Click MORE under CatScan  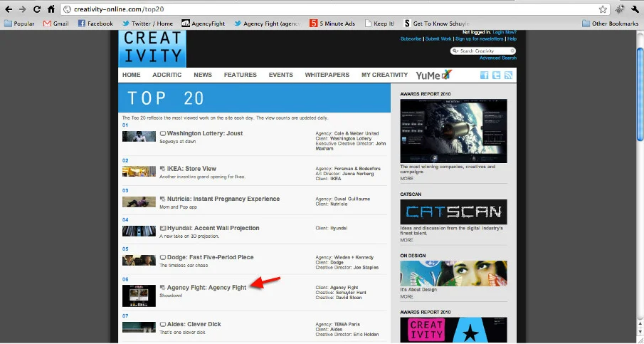pyautogui.click(x=406, y=240)
